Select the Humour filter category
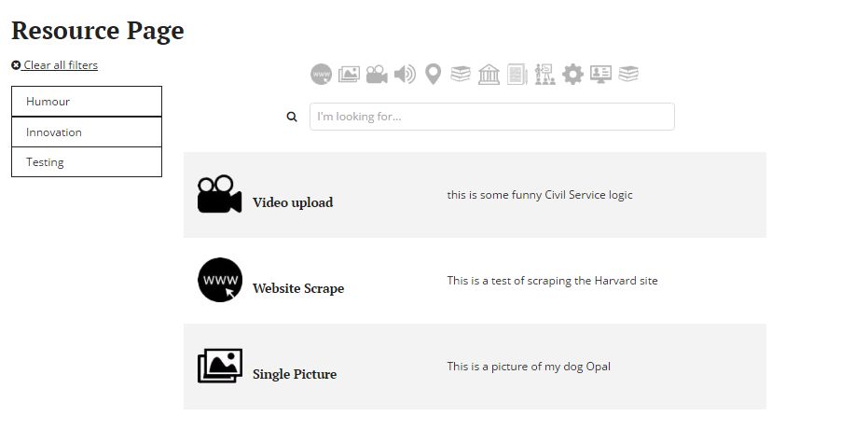 click(x=87, y=102)
